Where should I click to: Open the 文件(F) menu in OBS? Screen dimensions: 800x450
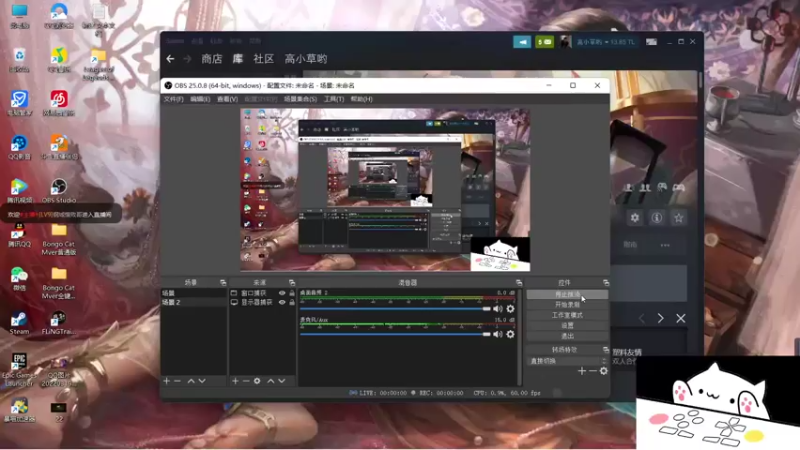[x=173, y=99]
